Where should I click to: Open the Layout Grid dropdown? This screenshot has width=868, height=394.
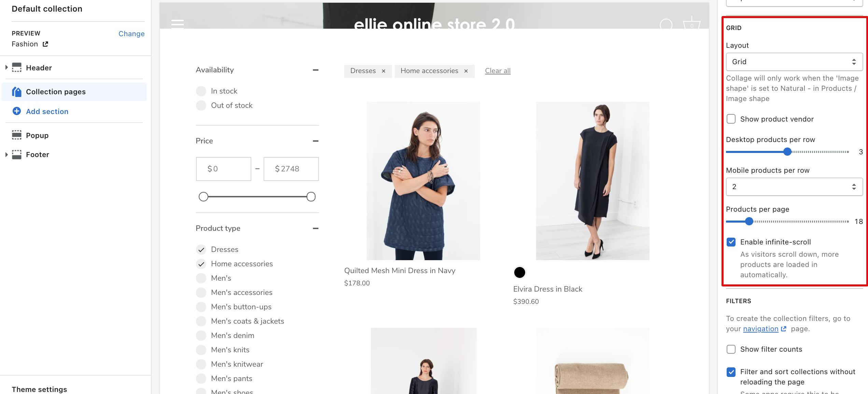click(x=793, y=61)
